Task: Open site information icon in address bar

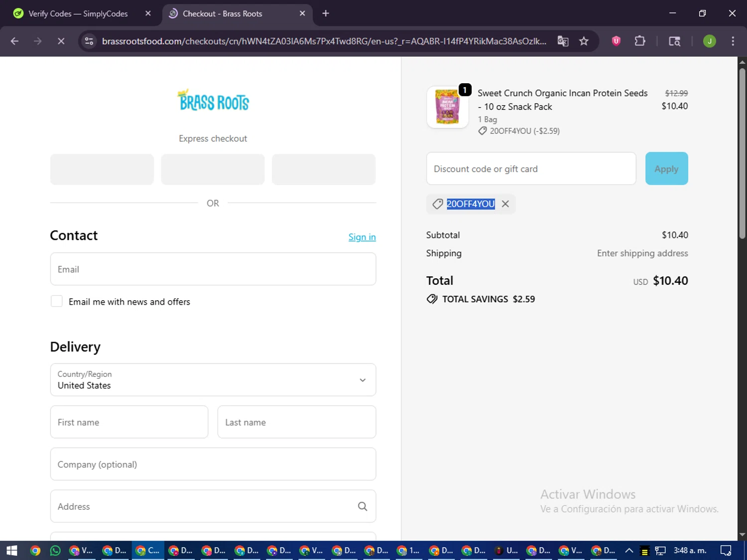Action: (x=89, y=41)
